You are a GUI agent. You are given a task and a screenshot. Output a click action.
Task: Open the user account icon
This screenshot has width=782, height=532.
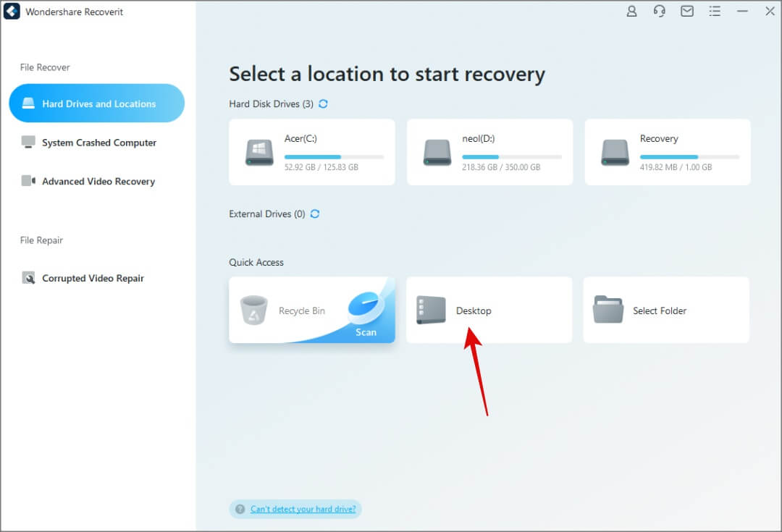[x=631, y=11]
